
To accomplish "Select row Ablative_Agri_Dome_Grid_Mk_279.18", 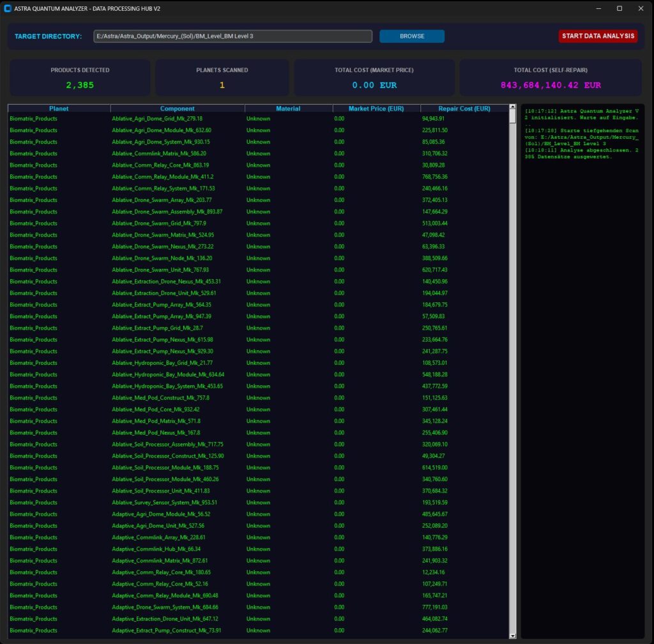I will click(157, 119).
